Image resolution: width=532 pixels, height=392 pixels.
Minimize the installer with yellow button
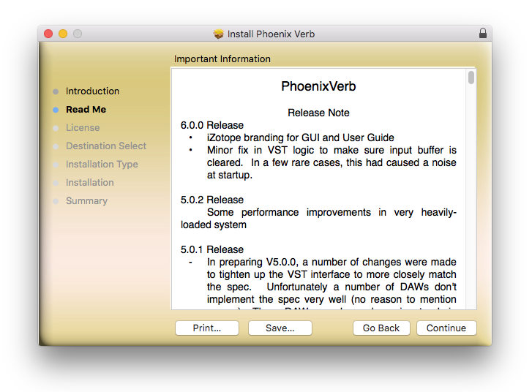(63, 34)
